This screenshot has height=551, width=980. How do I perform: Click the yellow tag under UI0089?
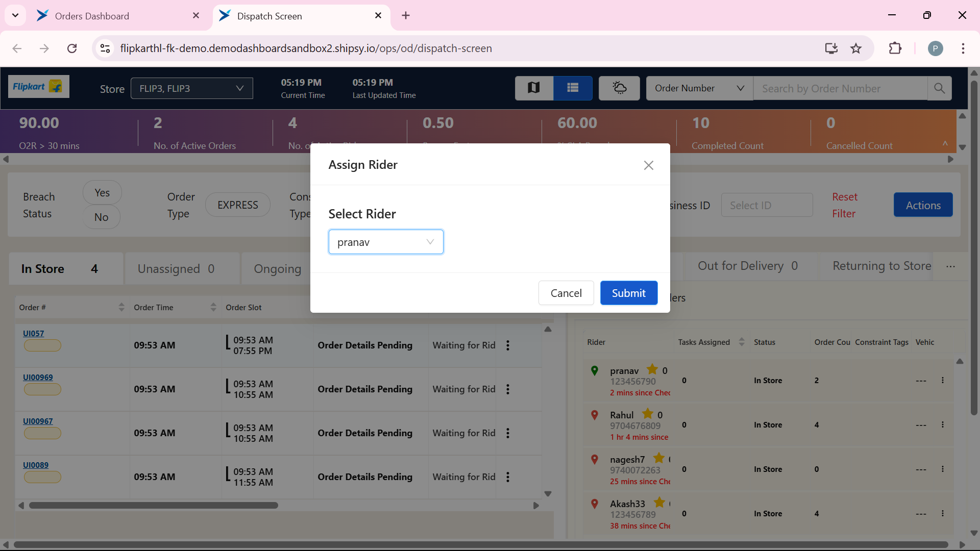tap(42, 477)
